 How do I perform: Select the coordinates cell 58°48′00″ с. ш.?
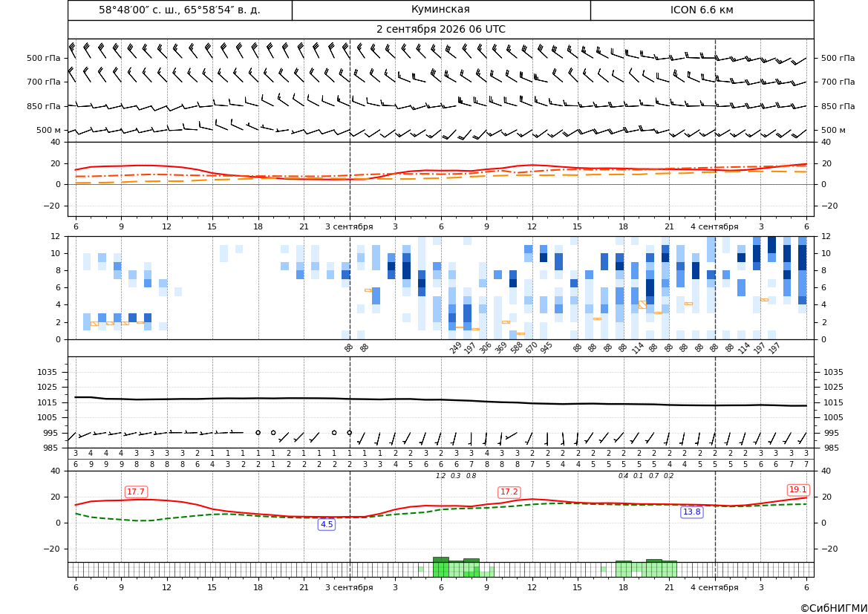(x=180, y=10)
